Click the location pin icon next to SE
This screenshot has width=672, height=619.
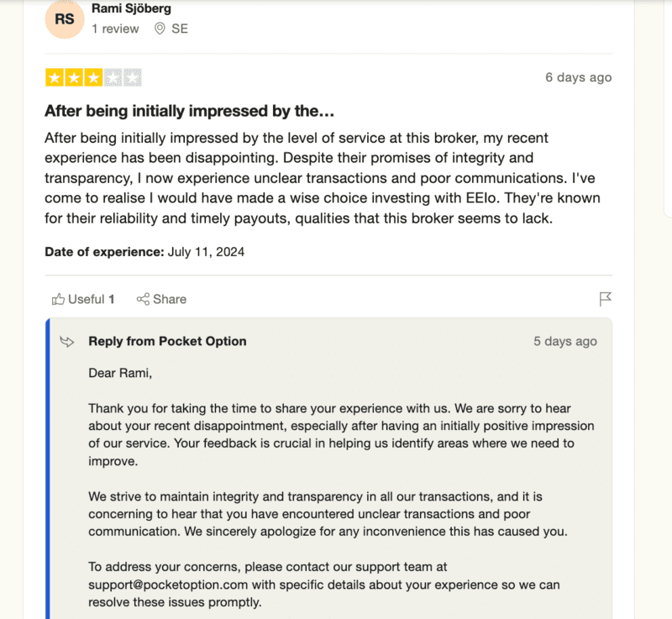click(160, 28)
